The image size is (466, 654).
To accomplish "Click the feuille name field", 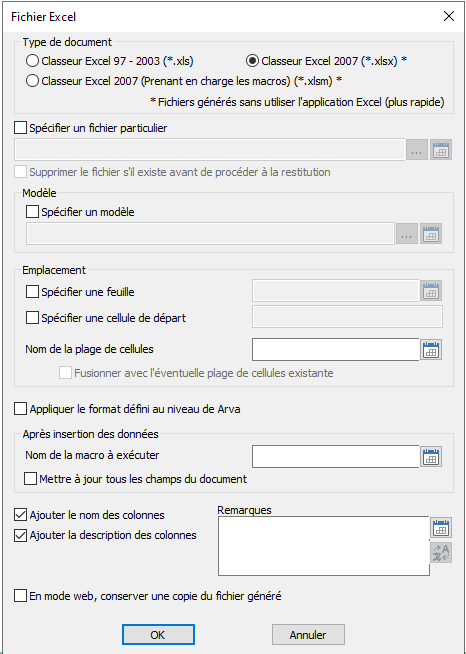I will pos(335,290).
